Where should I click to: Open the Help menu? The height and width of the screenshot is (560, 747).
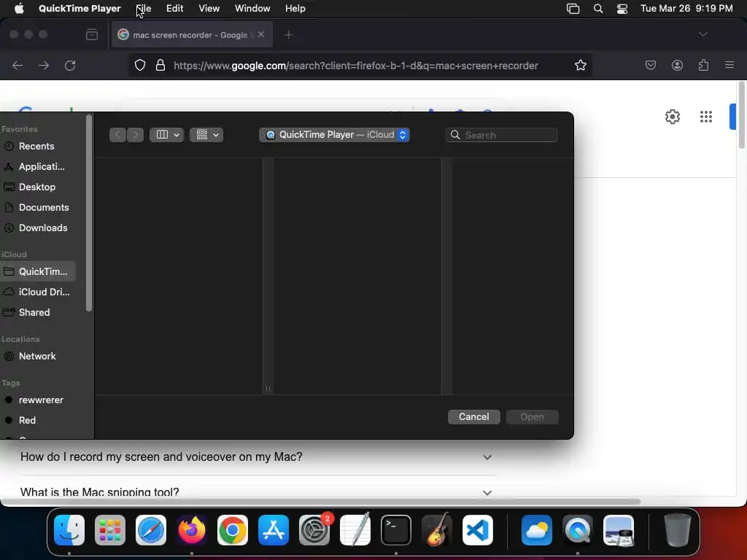coord(295,9)
